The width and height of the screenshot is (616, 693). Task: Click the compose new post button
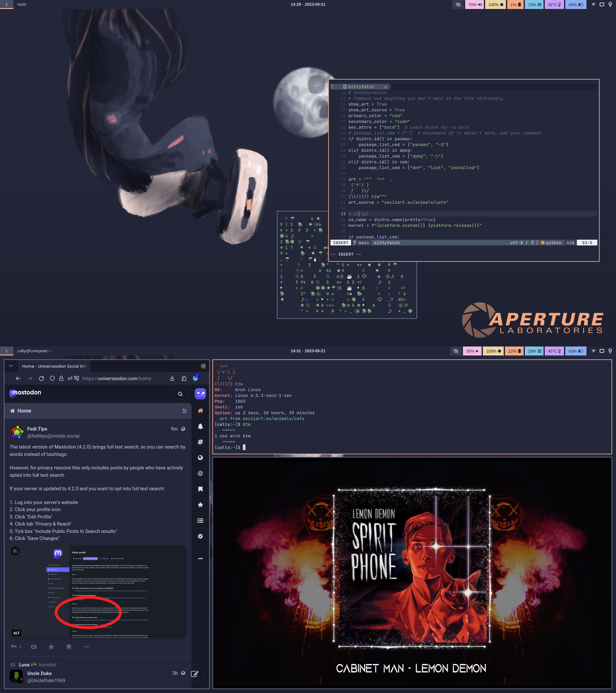195,674
